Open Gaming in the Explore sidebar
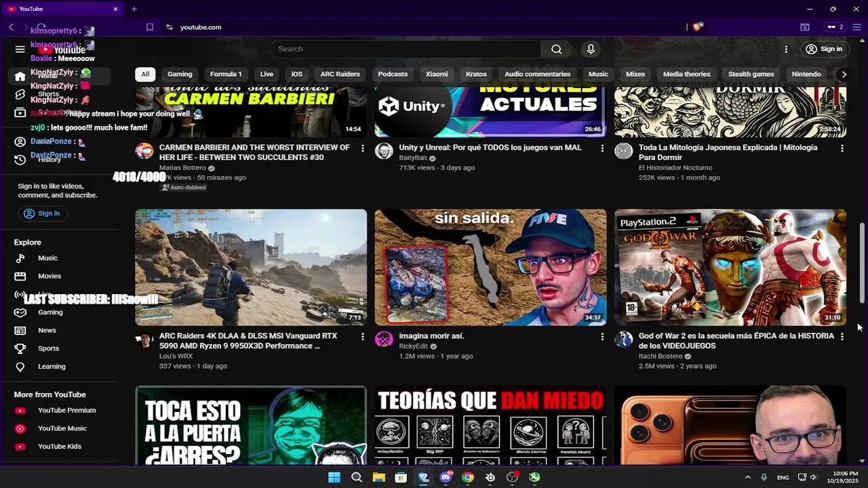 coord(50,312)
